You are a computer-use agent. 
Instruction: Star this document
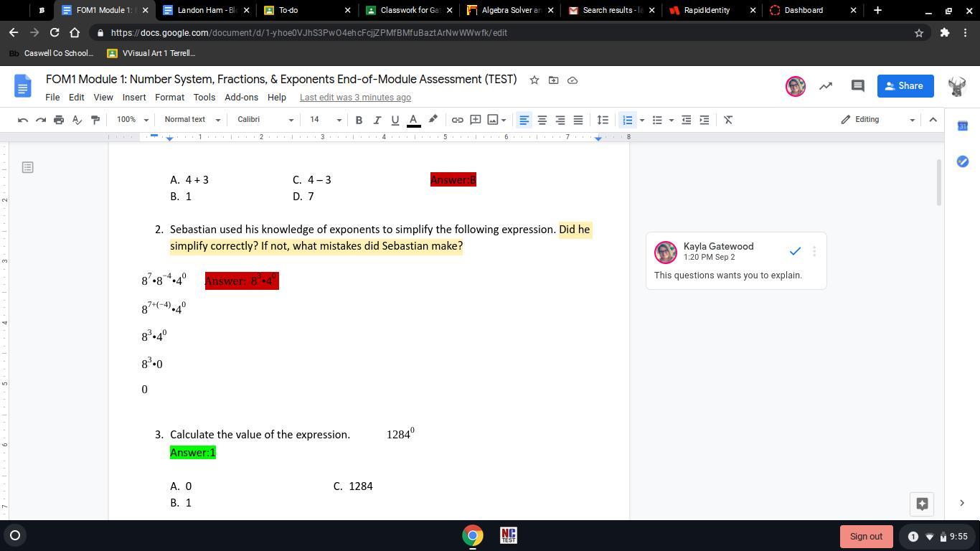pyautogui.click(x=534, y=80)
